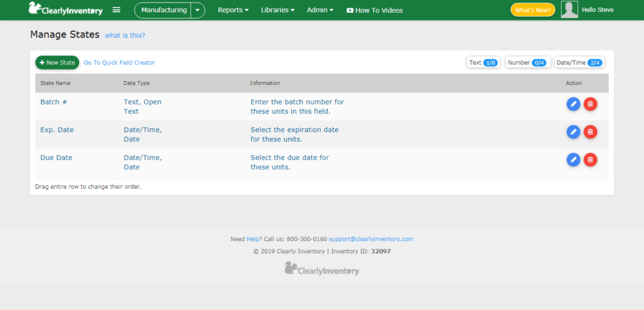Click 'Enter the batch number' information text
This screenshot has width=644, height=310.
(298, 106)
